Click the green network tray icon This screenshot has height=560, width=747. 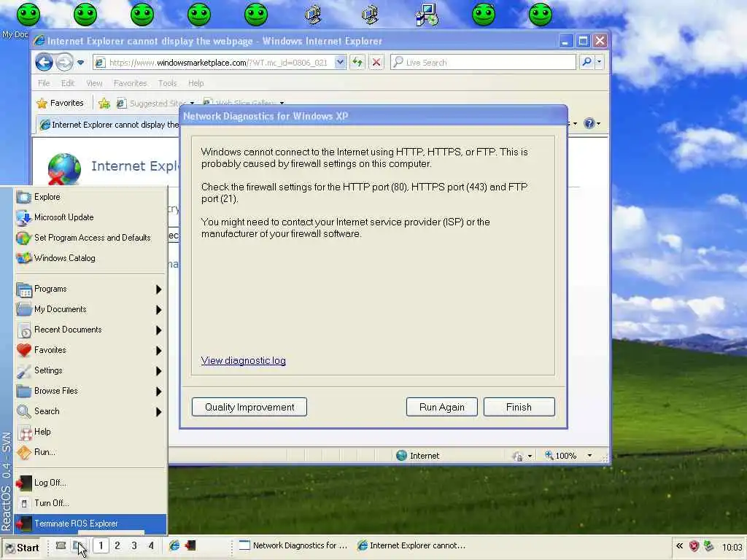point(709,546)
